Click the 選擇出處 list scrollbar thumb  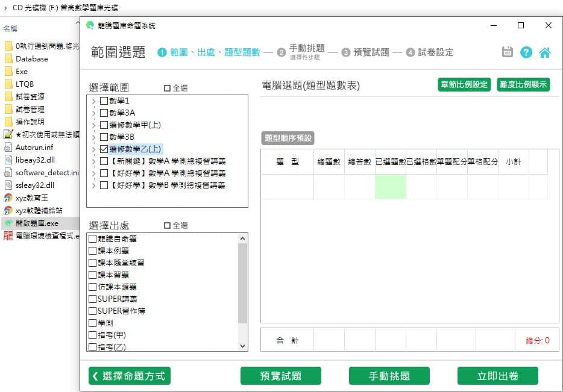tap(243, 284)
